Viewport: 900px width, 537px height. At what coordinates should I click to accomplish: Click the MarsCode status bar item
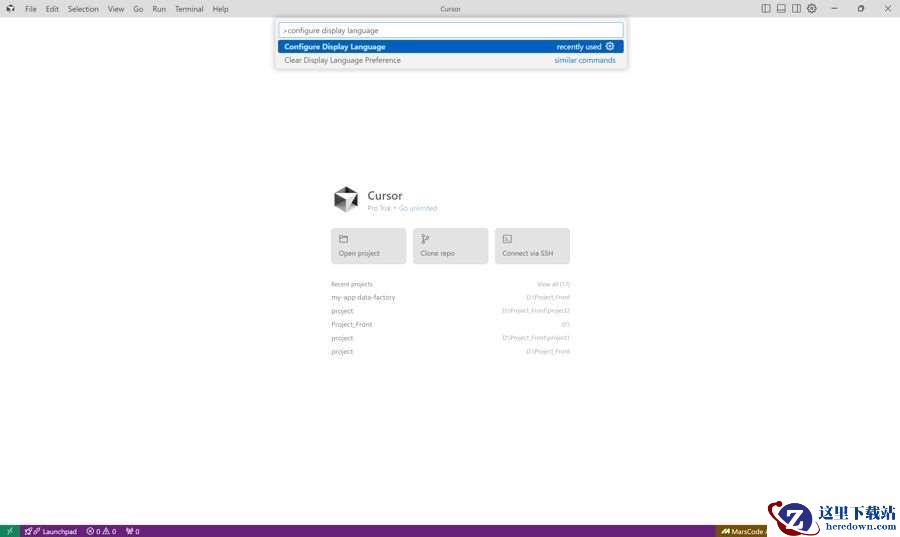tap(742, 531)
